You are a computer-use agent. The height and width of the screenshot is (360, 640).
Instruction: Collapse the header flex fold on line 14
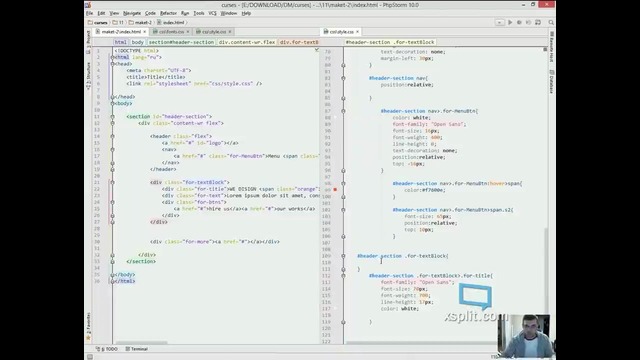click(x=113, y=136)
